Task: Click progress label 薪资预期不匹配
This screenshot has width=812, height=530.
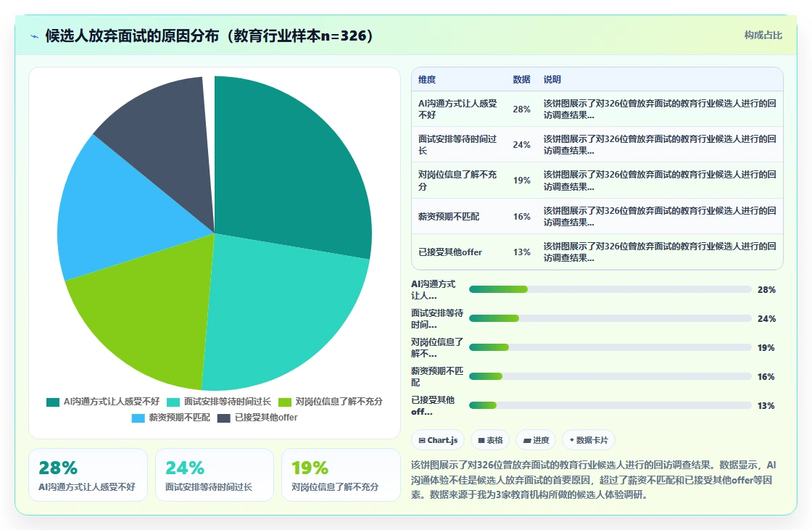Action: coord(437,376)
